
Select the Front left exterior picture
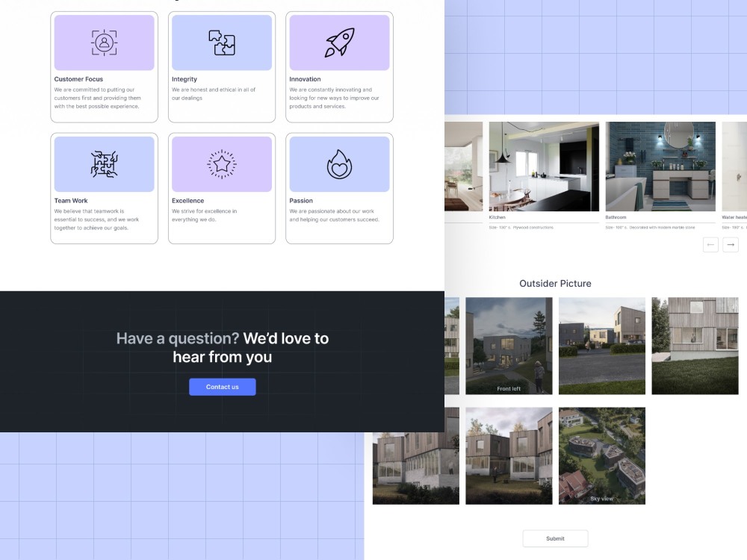509,346
